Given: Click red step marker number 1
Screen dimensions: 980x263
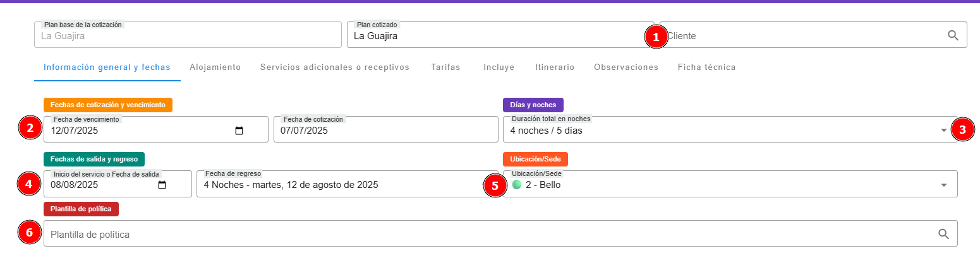Looking at the screenshot, I should [656, 37].
